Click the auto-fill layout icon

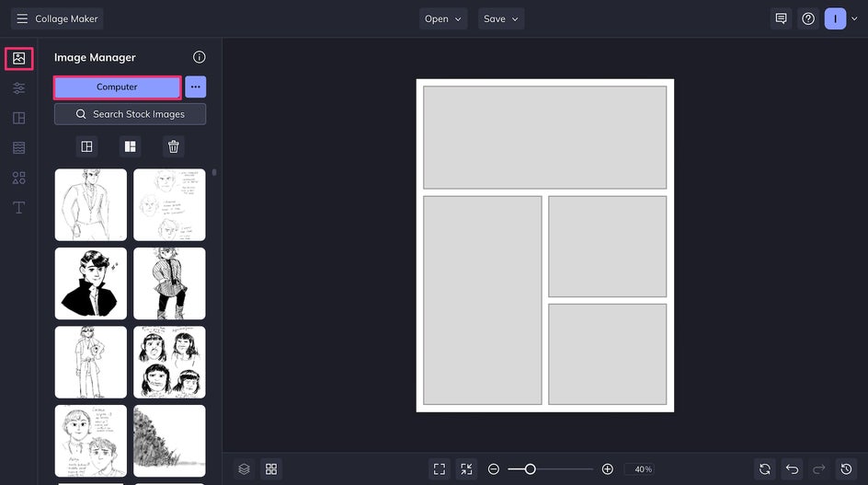87,146
